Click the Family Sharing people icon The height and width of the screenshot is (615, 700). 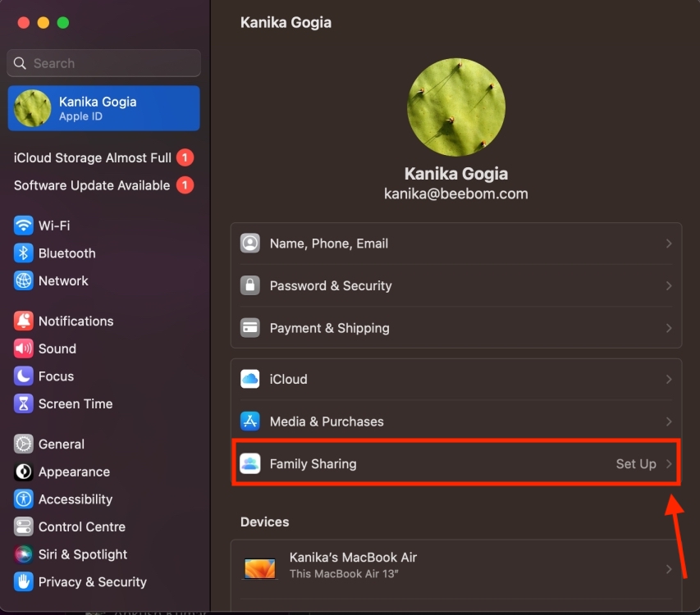[x=250, y=464]
